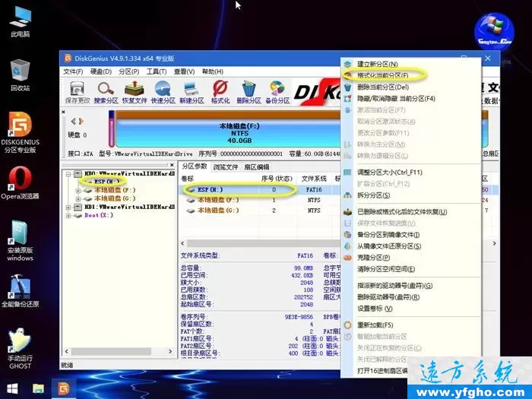Viewport: 532px width, 399px height.
Task: Open the Recycle Bin (回收站) desktop icon
Action: pyautogui.click(x=20, y=75)
